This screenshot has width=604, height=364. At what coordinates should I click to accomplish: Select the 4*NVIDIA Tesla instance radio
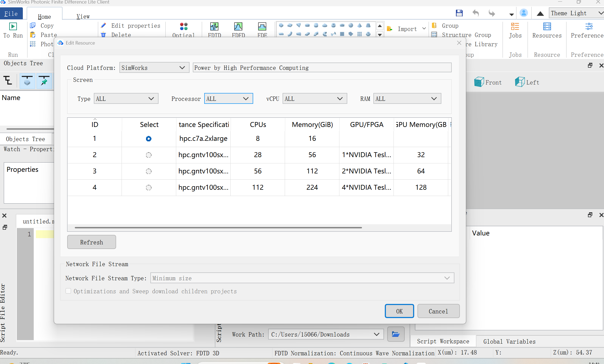pyautogui.click(x=148, y=188)
